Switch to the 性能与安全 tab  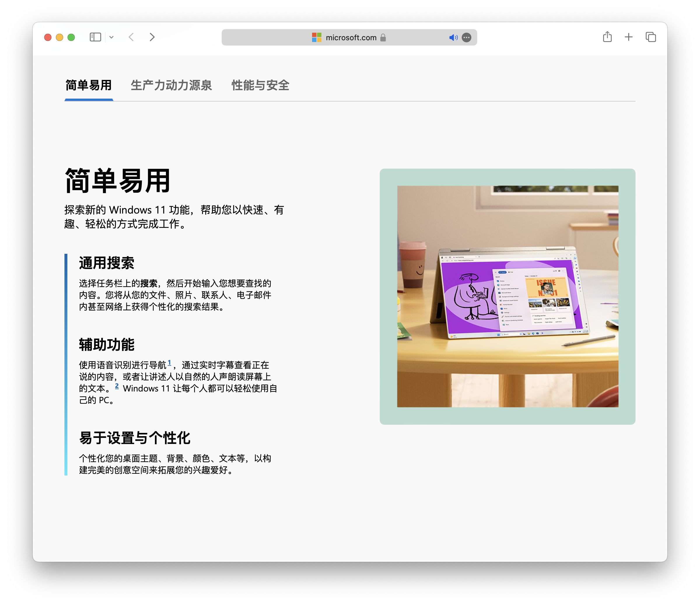coord(260,85)
